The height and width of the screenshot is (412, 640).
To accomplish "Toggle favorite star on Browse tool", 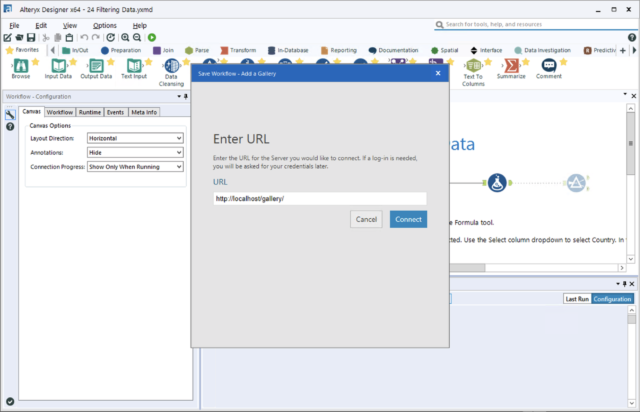I will click(x=36, y=62).
